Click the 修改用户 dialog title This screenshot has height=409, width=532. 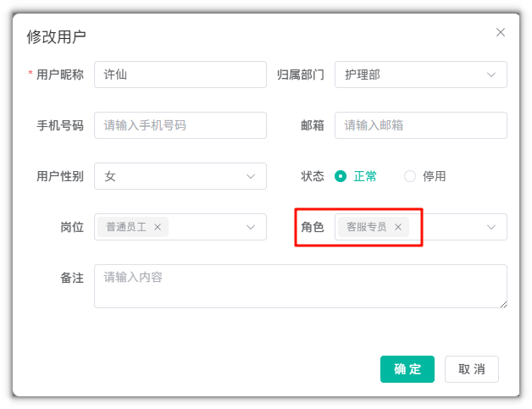(56, 37)
